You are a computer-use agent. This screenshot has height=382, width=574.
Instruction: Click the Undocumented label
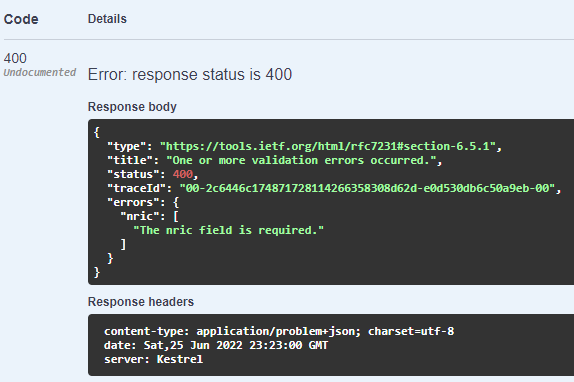click(40, 72)
